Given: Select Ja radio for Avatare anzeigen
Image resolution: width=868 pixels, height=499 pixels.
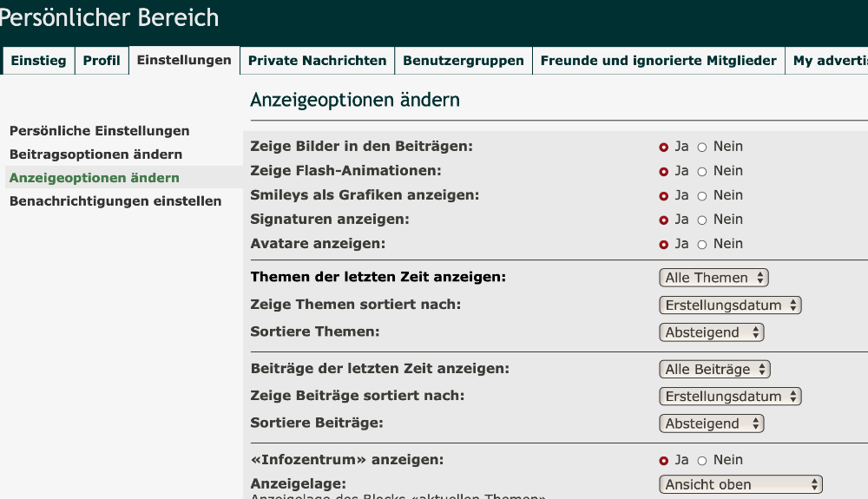Looking at the screenshot, I should pos(664,245).
